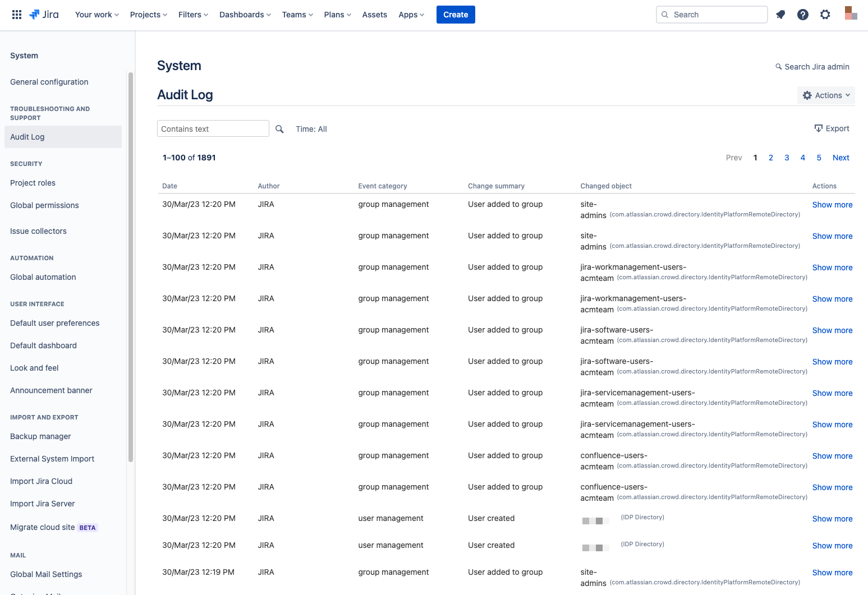Click the Jira logo
Viewport: 868px width, 595px height.
click(x=44, y=15)
